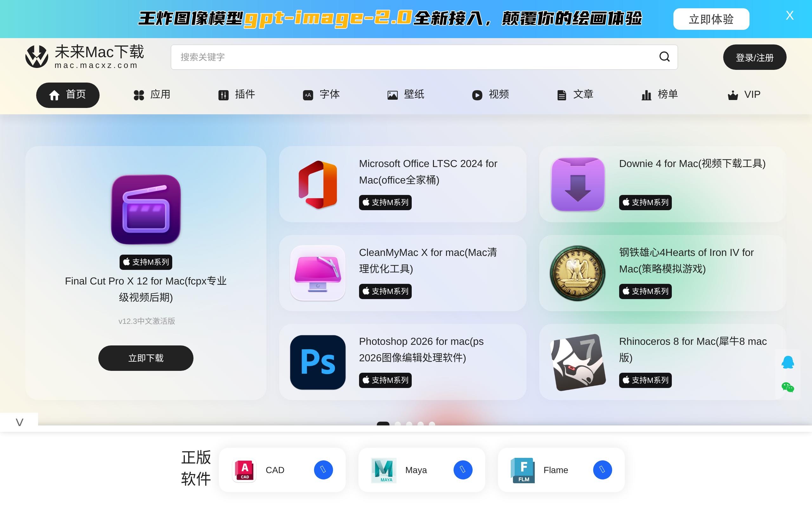This screenshot has width=812, height=508.
Task: Open the 字体 fonts section
Action: click(321, 95)
